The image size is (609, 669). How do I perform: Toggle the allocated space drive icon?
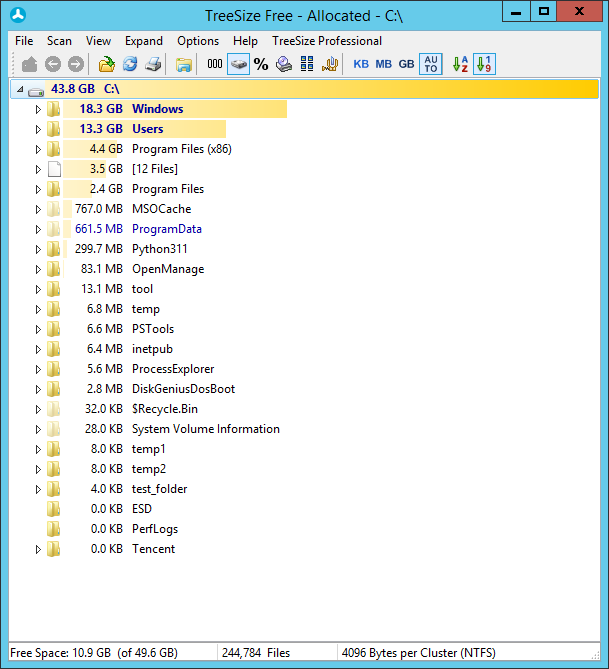(x=239, y=64)
